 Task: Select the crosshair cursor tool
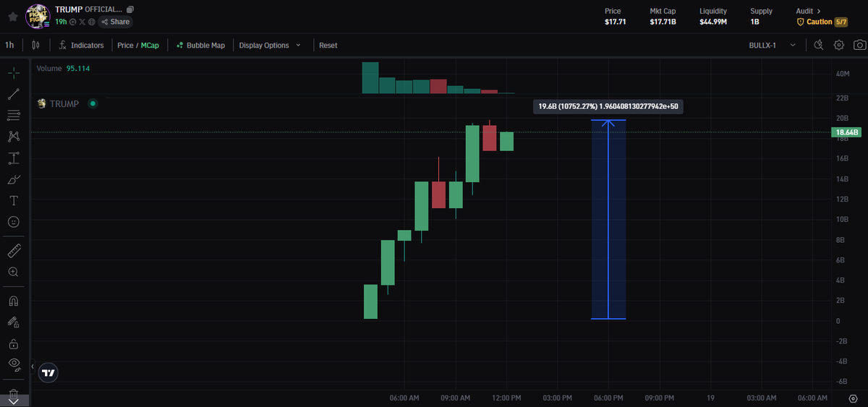coord(14,72)
